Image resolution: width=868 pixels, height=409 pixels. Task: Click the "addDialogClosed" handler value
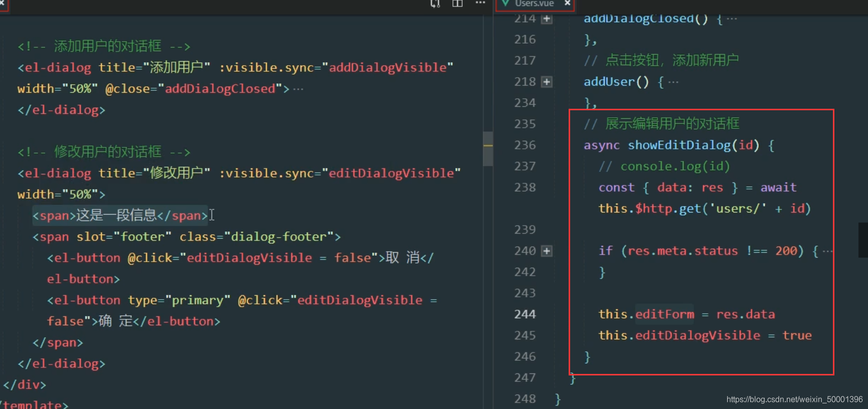221,89
